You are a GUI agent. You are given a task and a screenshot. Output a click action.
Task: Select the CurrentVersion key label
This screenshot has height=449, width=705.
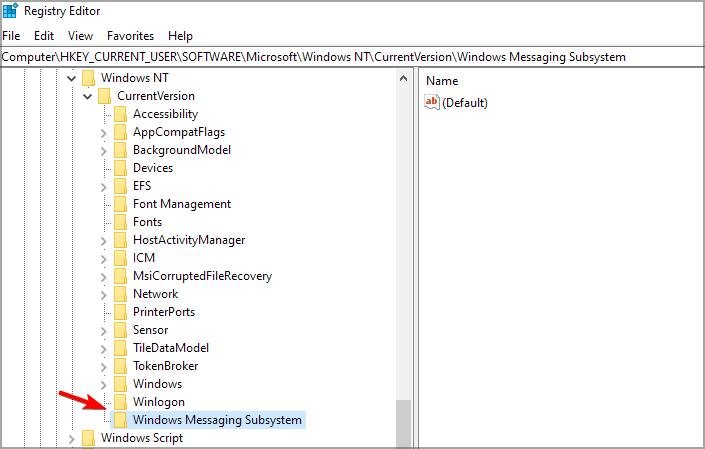156,96
